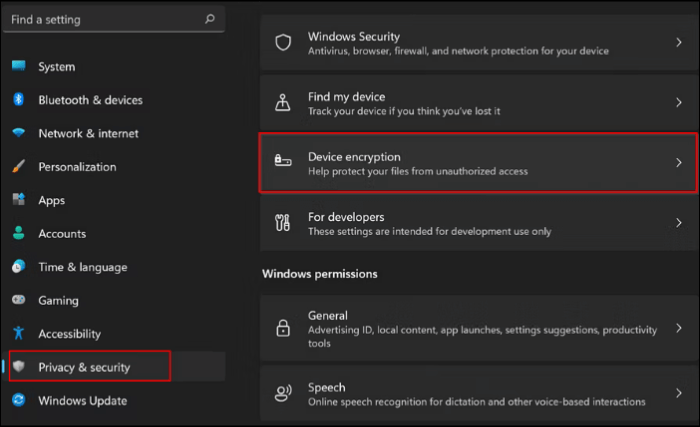The width and height of the screenshot is (700, 427).
Task: Click the Windows Update sync icon
Action: pyautogui.click(x=18, y=401)
